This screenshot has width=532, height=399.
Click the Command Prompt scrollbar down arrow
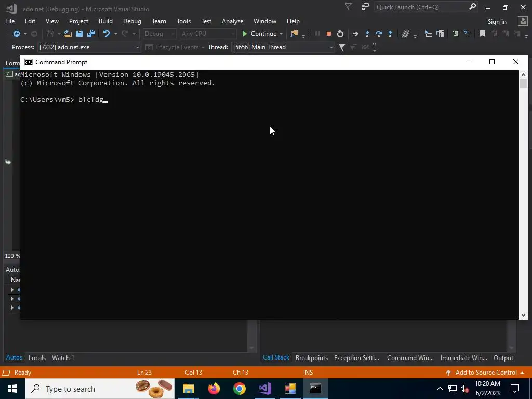(x=523, y=315)
